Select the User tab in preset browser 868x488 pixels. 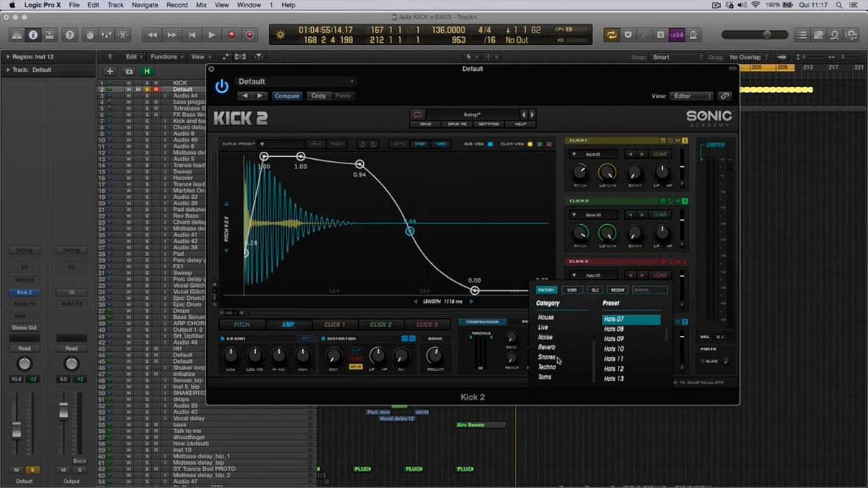572,290
